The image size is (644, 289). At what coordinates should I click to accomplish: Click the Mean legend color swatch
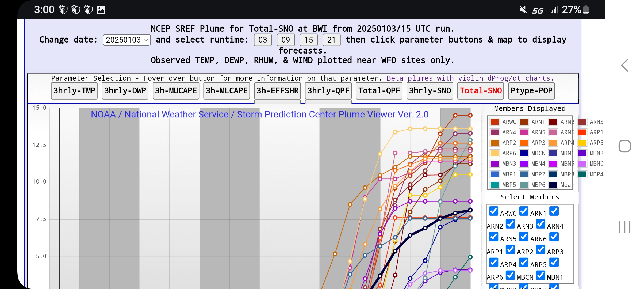coord(553,185)
